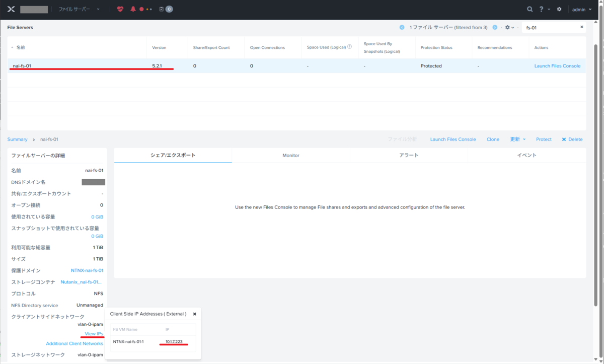The height and width of the screenshot is (364, 604).
Task: Expand the 更新 dropdown menu
Action: (518, 139)
